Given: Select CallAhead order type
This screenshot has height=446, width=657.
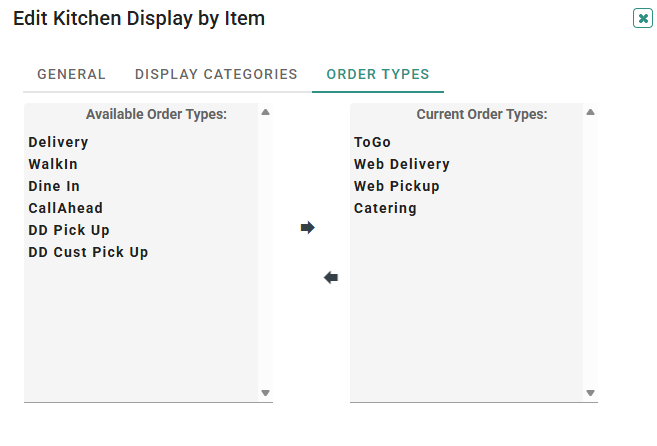Looking at the screenshot, I should 65,208.
